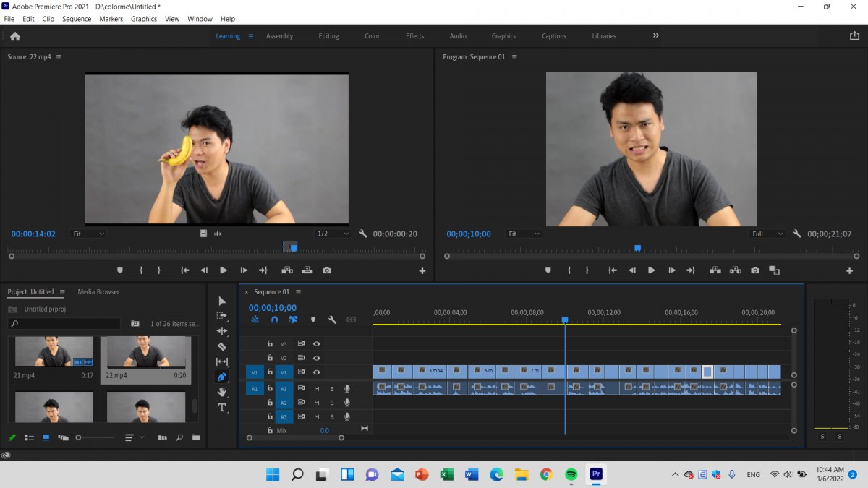Play clip in the Source monitor
868x488 pixels.
coord(224,270)
